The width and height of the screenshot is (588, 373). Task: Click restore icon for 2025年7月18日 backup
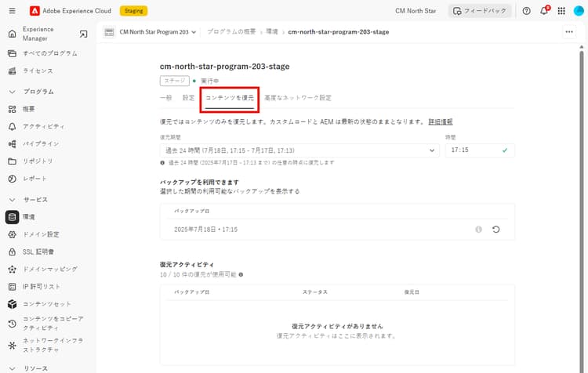(x=495, y=230)
